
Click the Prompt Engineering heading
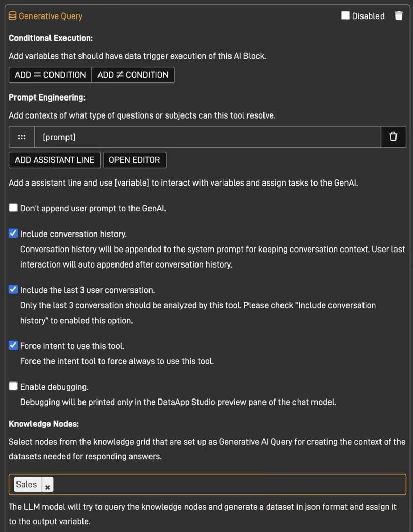point(47,98)
